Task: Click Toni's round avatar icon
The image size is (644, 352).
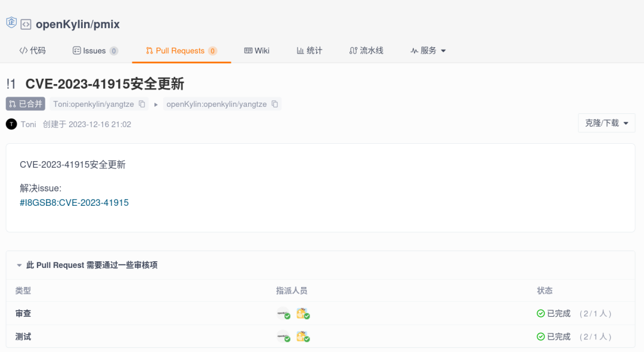Action: (11, 124)
